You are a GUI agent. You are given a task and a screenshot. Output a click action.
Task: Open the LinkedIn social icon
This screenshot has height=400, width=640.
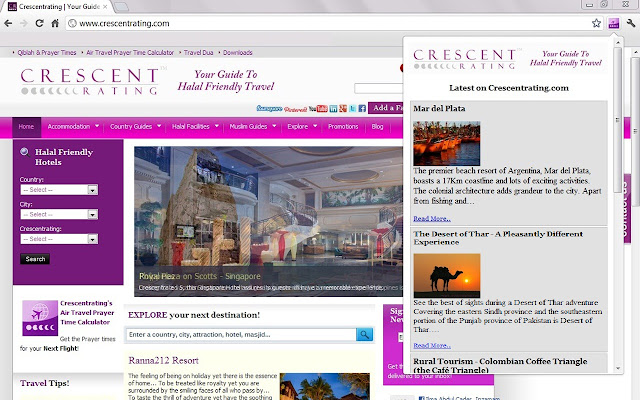[x=333, y=109]
